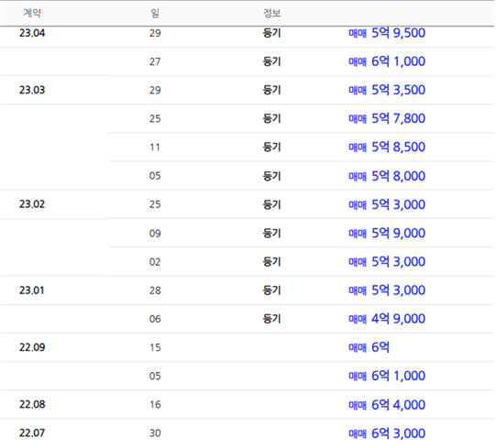
Task: Click day 25 next to 5억 7,800
Action: coord(155,118)
